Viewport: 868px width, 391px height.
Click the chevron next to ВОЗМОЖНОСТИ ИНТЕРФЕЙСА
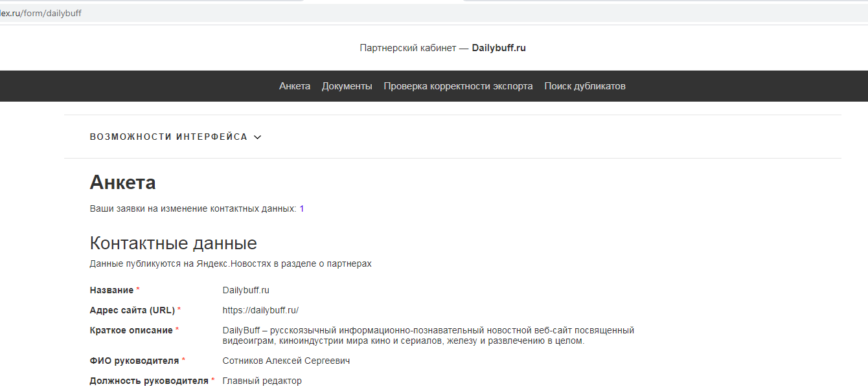click(257, 137)
